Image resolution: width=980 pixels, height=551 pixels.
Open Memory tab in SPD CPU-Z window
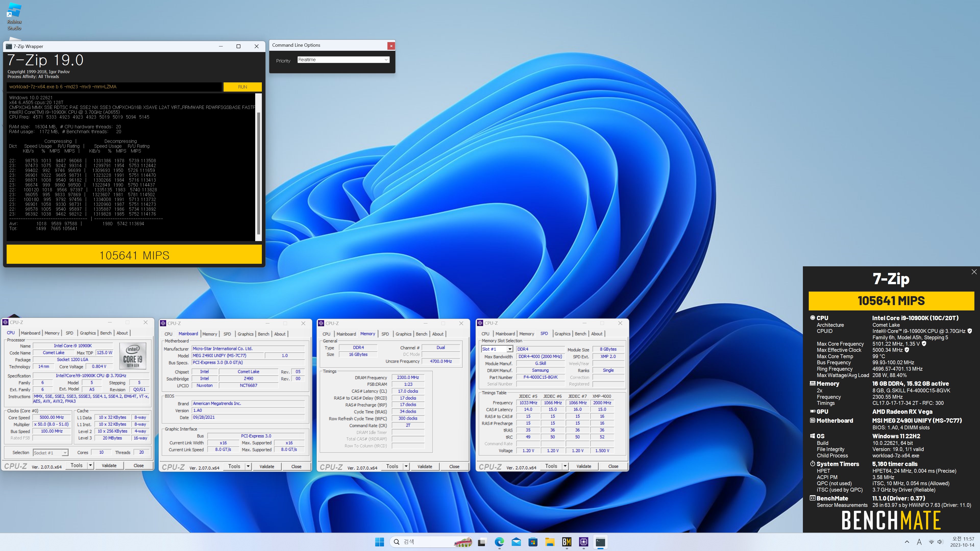[526, 333]
